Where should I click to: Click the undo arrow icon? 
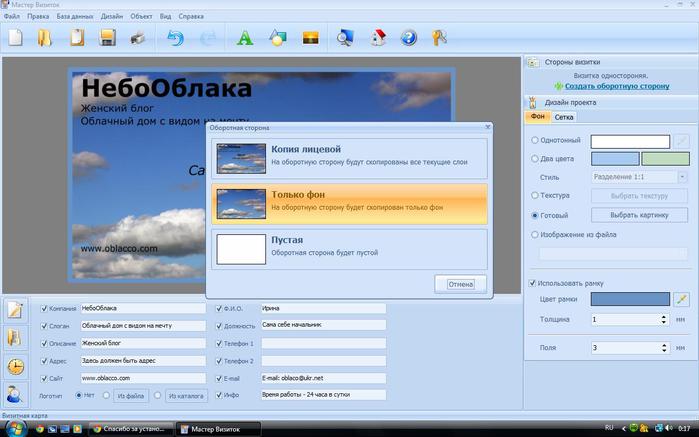(175, 39)
